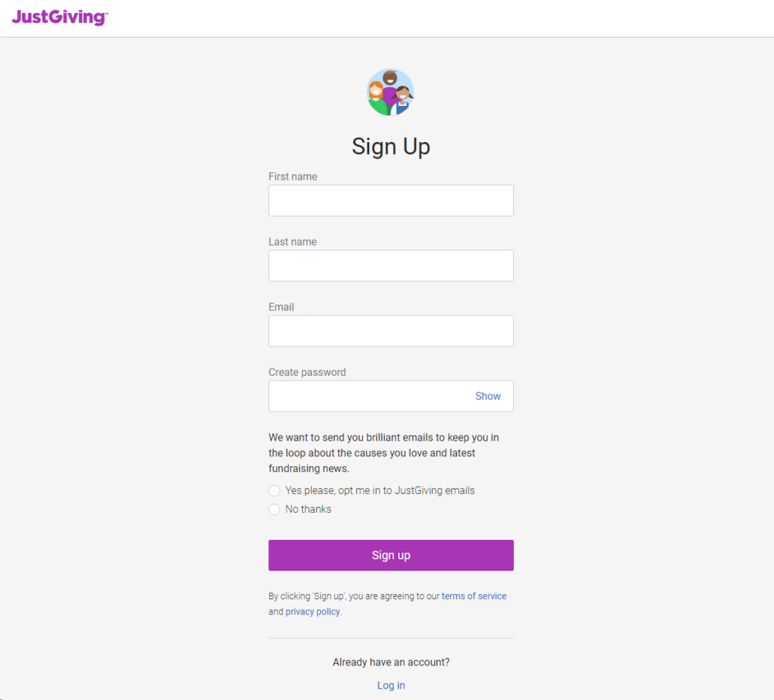Click the 'Email' field label
This screenshot has width=774, height=700.
click(x=281, y=308)
